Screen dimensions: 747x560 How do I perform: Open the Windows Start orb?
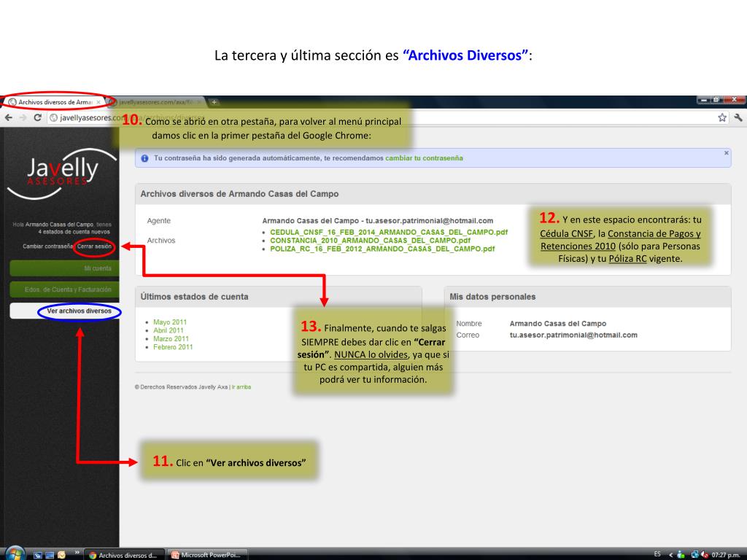point(15,554)
